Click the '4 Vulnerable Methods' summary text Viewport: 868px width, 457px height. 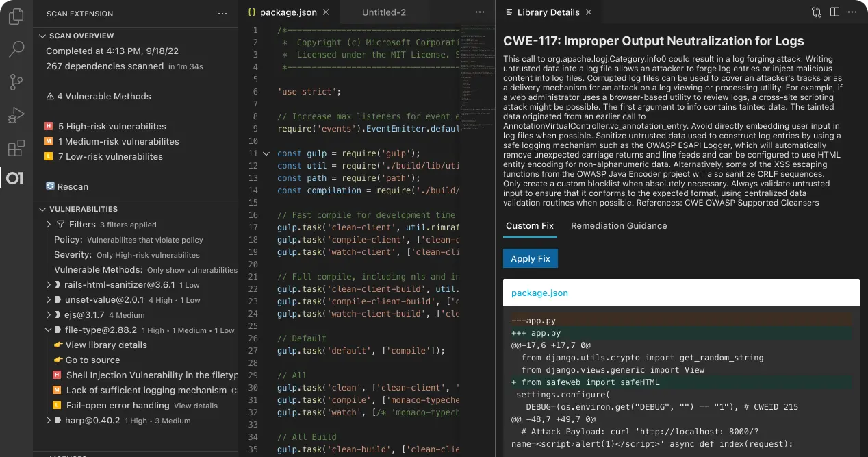pyautogui.click(x=104, y=97)
